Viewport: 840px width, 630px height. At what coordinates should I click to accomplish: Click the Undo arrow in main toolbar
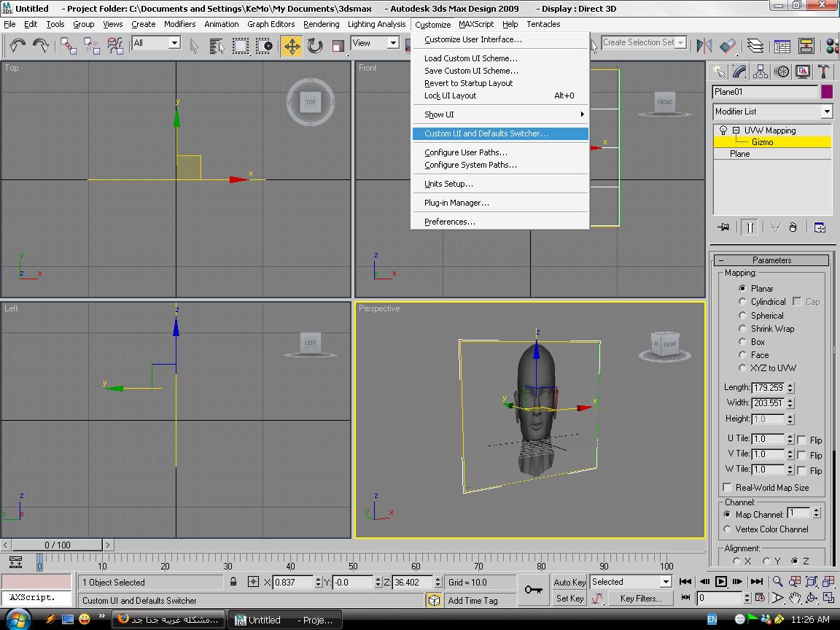(x=17, y=45)
